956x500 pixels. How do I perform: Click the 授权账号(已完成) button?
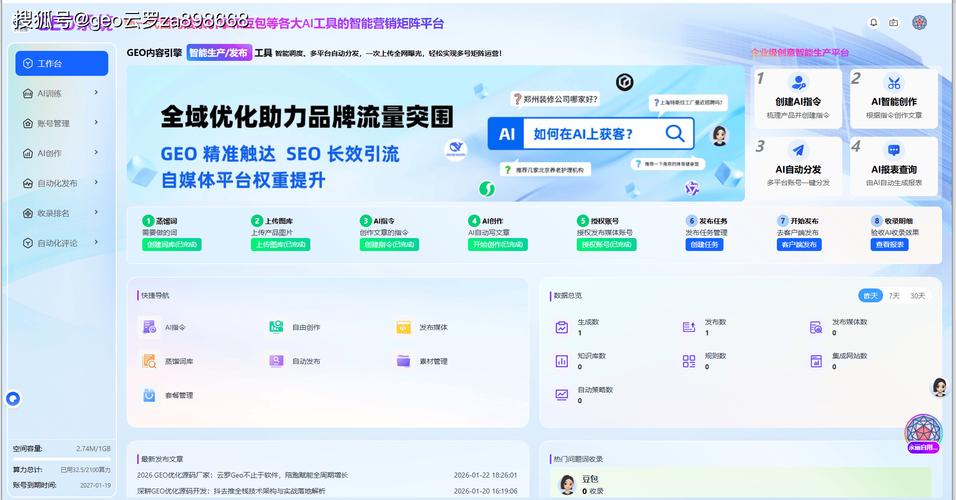coord(607,245)
